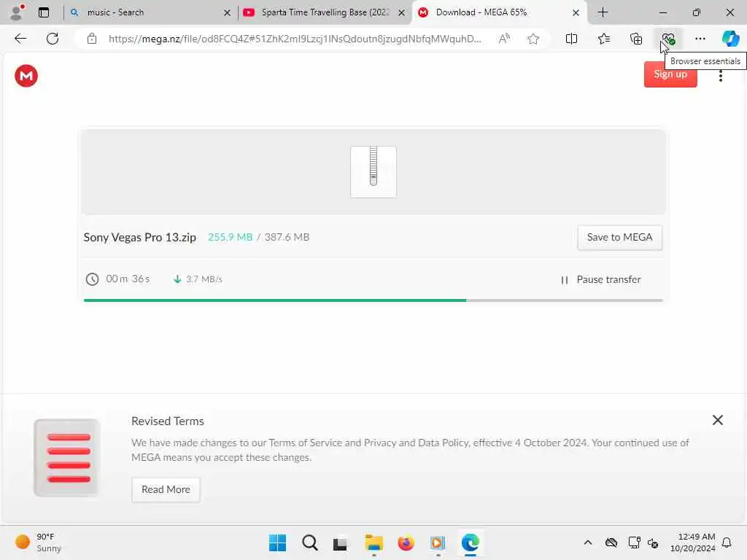Close the Download - MEGA tab
This screenshot has height=560, width=747.
576,13
